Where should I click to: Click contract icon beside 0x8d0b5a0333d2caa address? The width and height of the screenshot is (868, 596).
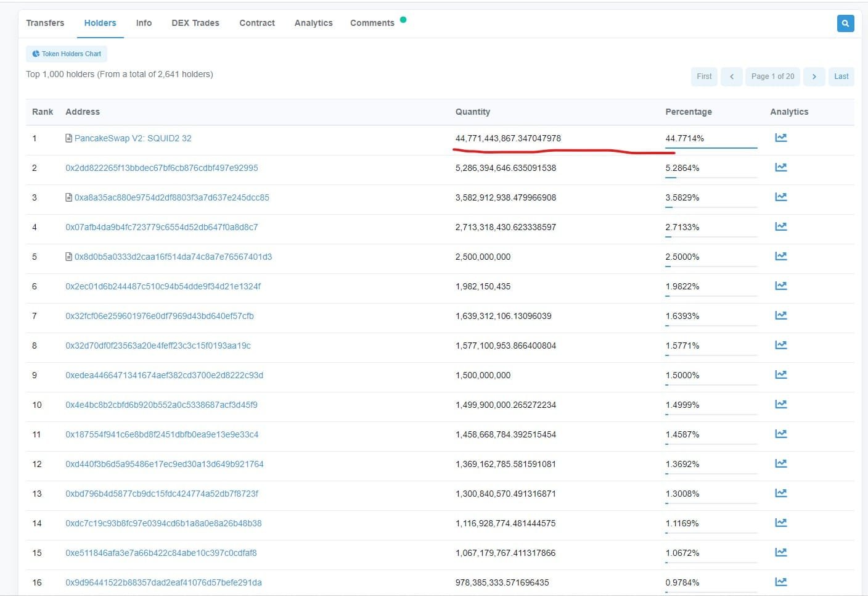[69, 257]
